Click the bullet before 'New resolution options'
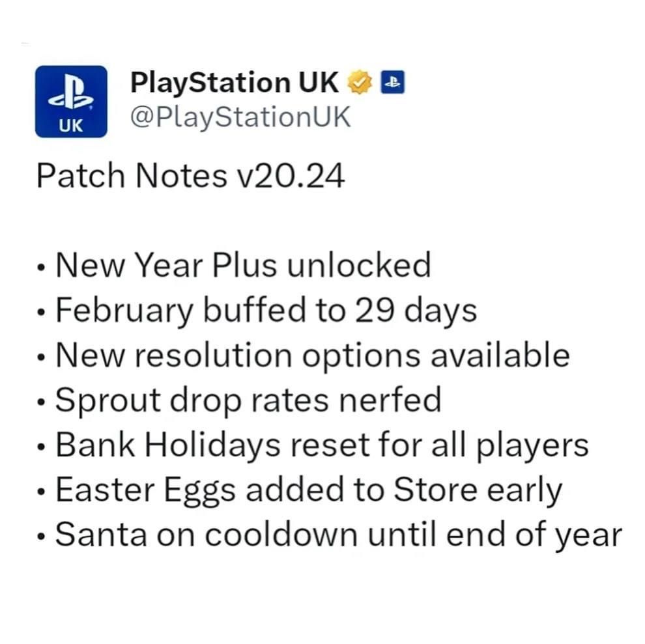 [x=42, y=358]
